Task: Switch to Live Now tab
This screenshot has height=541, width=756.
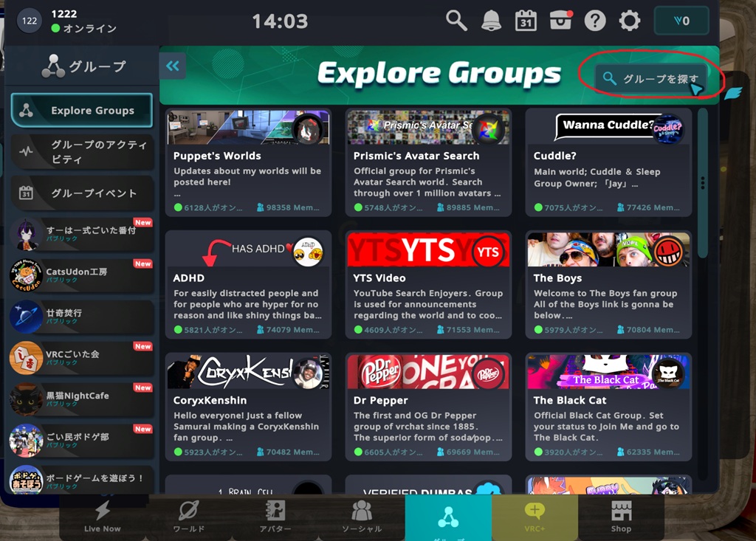Action: coord(102,517)
